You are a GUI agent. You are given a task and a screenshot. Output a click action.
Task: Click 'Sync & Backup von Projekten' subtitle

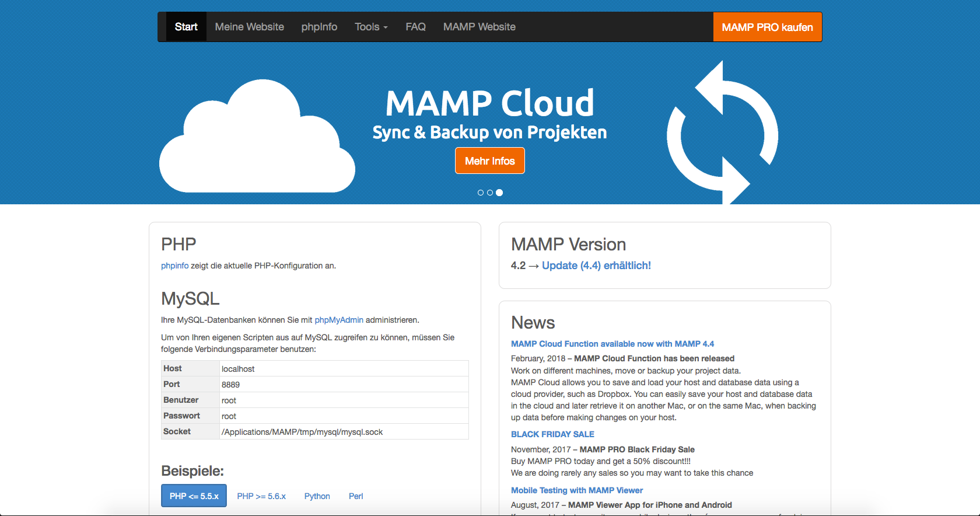tap(489, 133)
